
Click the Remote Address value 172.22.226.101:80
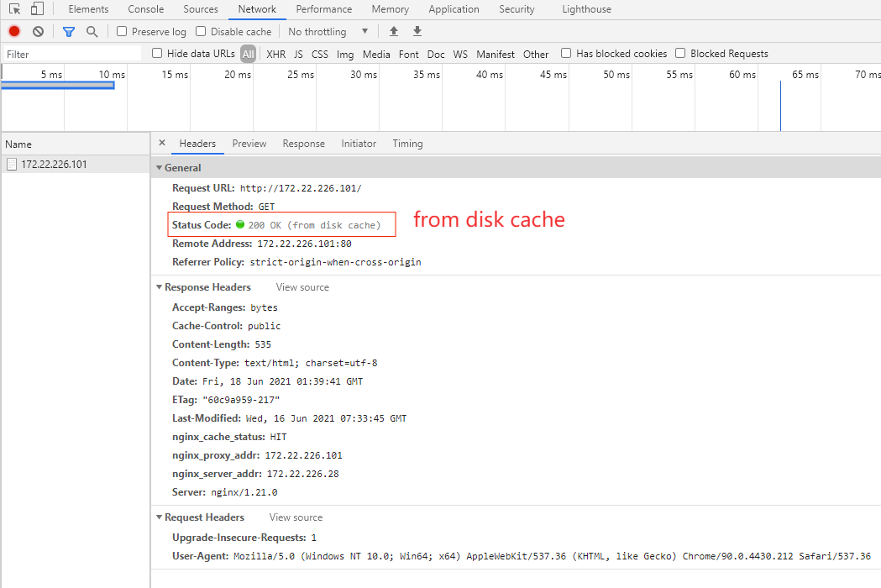click(x=304, y=244)
